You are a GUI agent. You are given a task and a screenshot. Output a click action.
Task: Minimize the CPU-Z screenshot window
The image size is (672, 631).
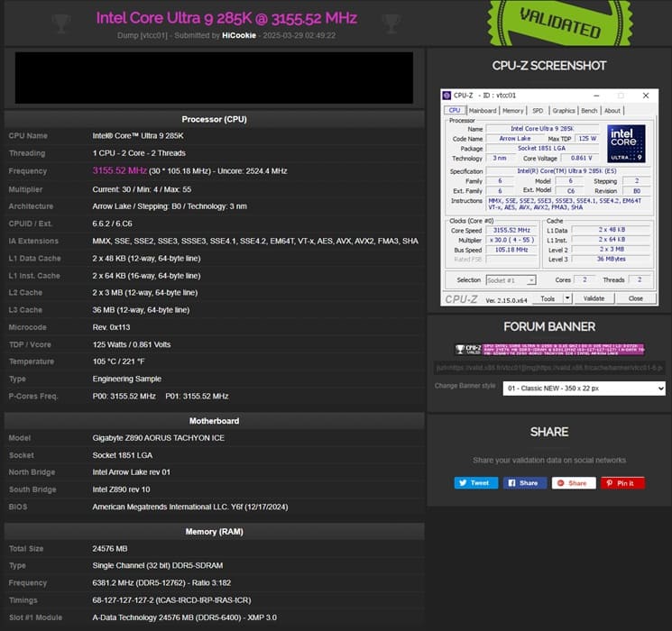tap(596, 96)
